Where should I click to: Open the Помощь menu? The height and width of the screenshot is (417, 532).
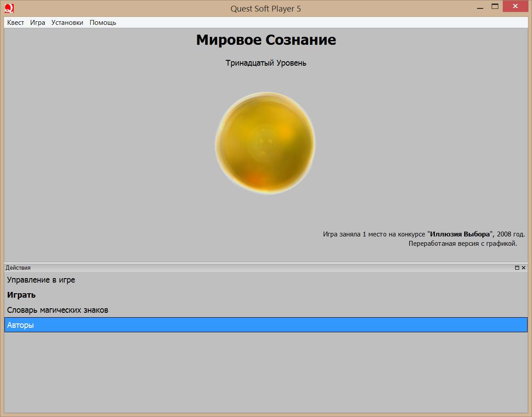[103, 23]
